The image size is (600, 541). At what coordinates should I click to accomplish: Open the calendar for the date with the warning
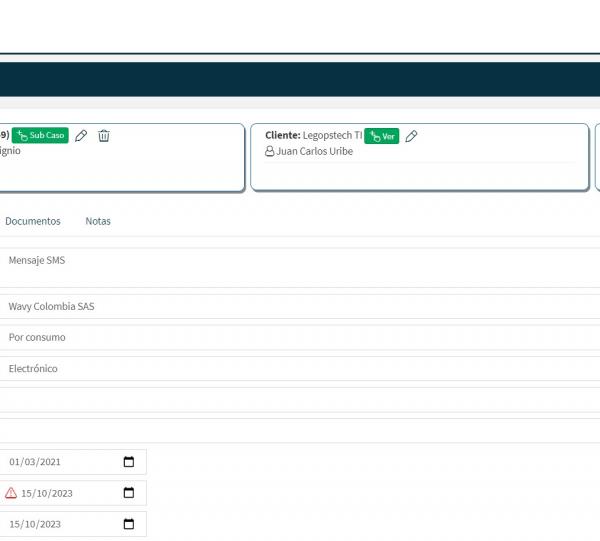pyautogui.click(x=129, y=493)
